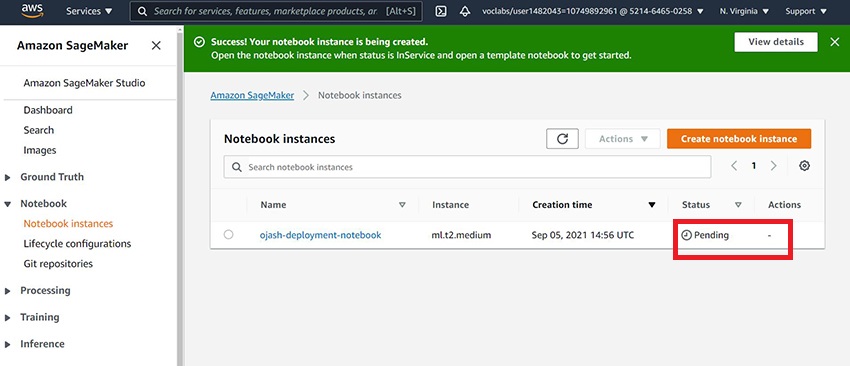Click the Notebook instances breadcrumb text
The width and height of the screenshot is (850, 366).
(359, 95)
